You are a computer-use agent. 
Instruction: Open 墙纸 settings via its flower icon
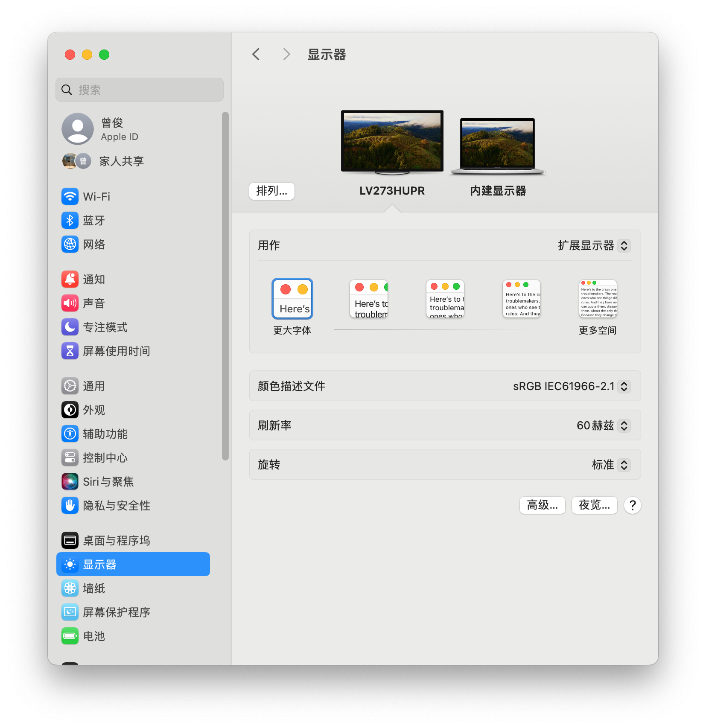pyautogui.click(x=70, y=588)
